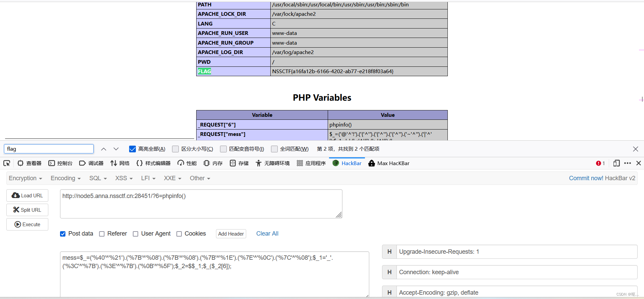Viewport: 644px width, 299px height.
Task: Open the 查看器 inspector tab
Action: coord(30,163)
